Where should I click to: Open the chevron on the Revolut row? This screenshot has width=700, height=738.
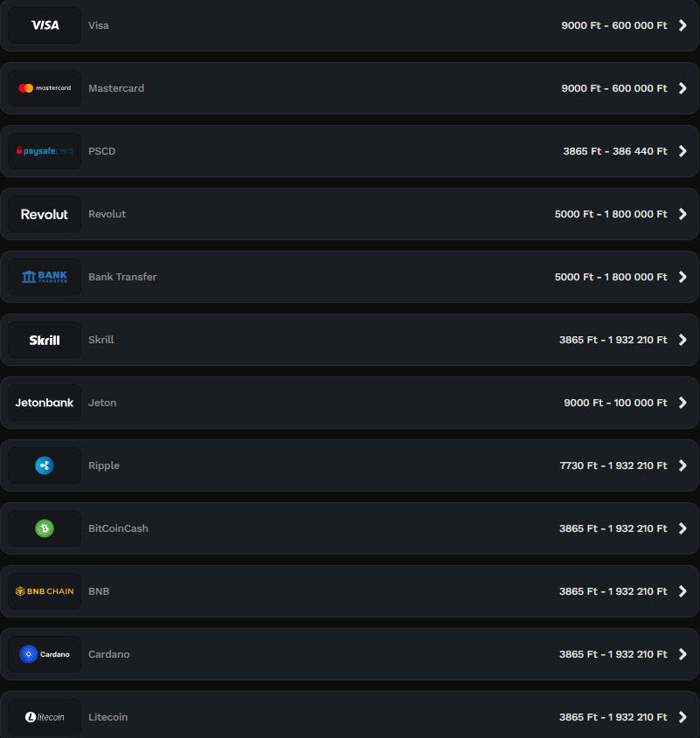pos(683,214)
